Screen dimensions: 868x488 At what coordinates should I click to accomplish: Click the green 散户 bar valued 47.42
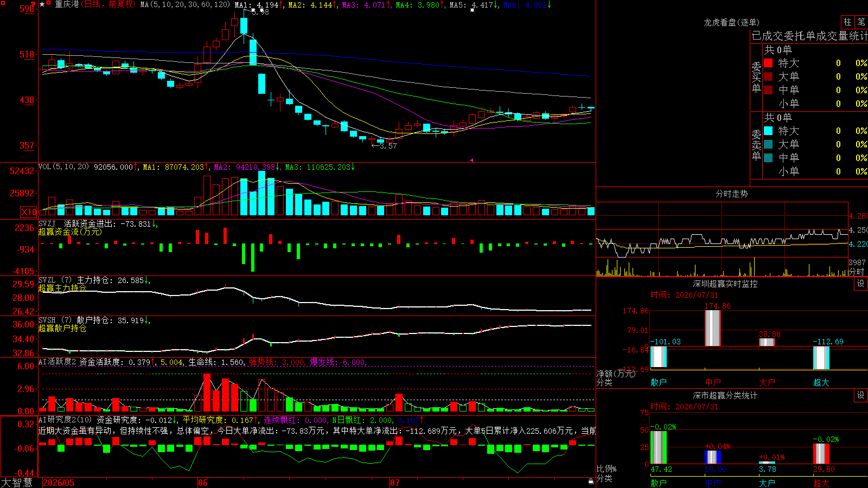point(659,447)
